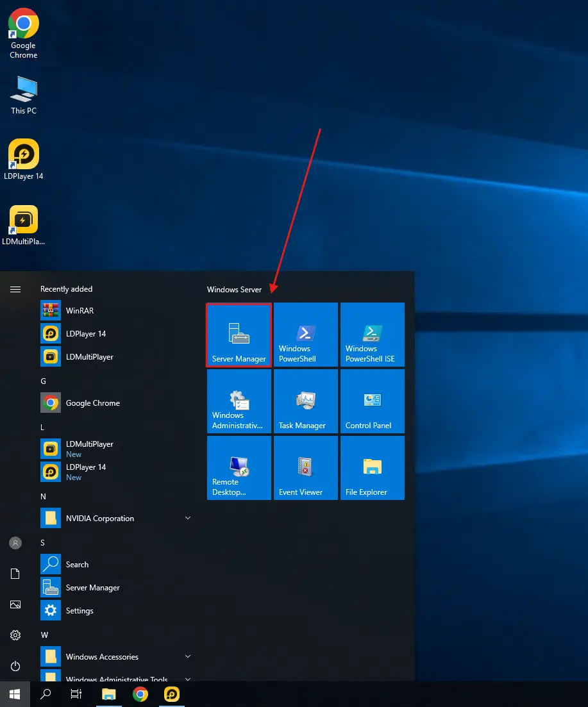The height and width of the screenshot is (707, 588).
Task: Open LDMultiPlayer under letter L
Action: [116, 449]
